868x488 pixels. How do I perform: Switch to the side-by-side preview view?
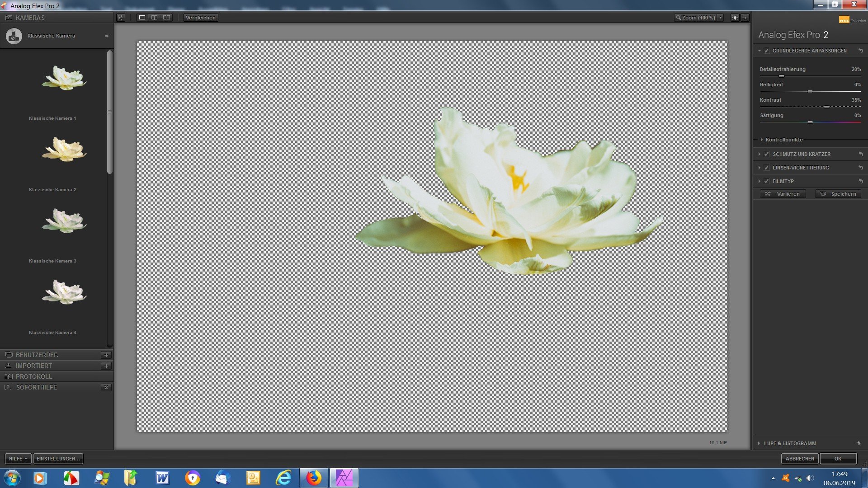point(166,18)
